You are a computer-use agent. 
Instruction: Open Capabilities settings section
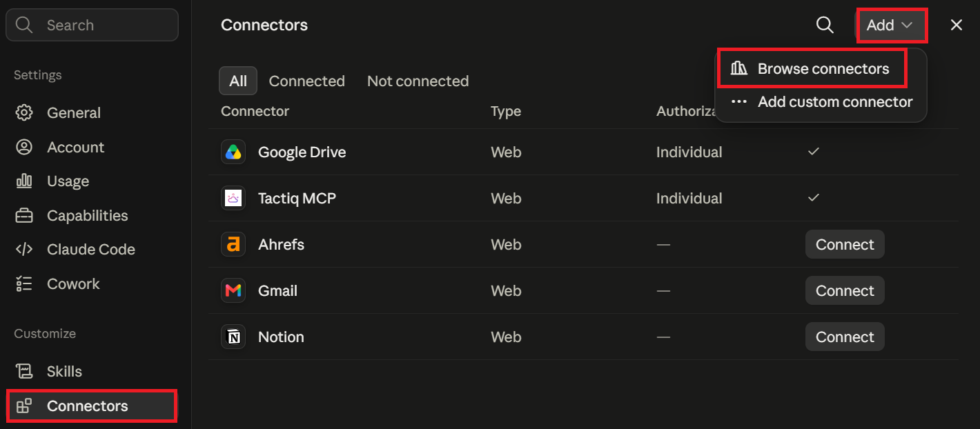87,215
